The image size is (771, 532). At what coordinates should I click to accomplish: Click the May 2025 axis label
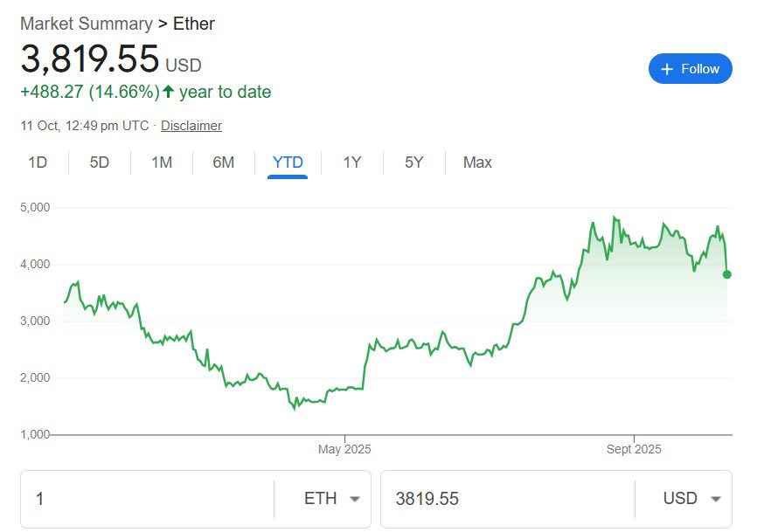click(x=344, y=450)
